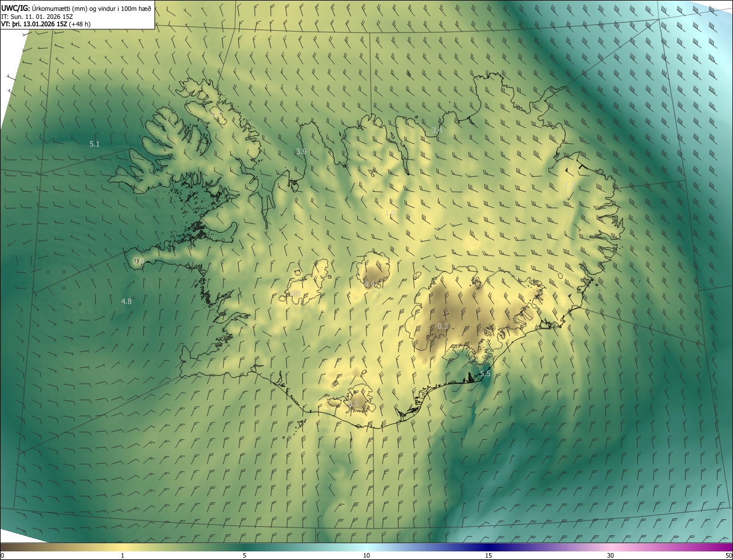Click the color scale label "1"
733x560 pixels.
point(123,555)
